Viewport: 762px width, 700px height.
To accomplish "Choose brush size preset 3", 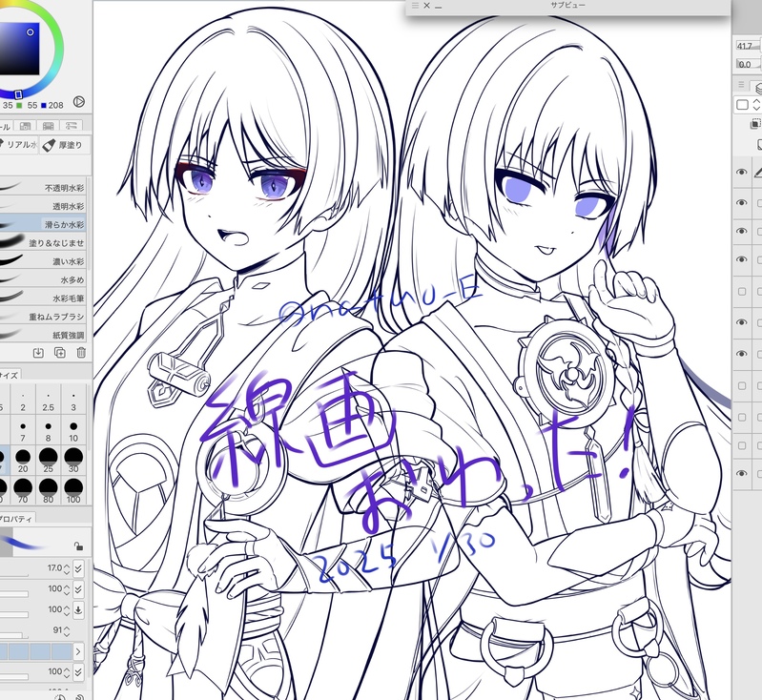I will tap(73, 401).
